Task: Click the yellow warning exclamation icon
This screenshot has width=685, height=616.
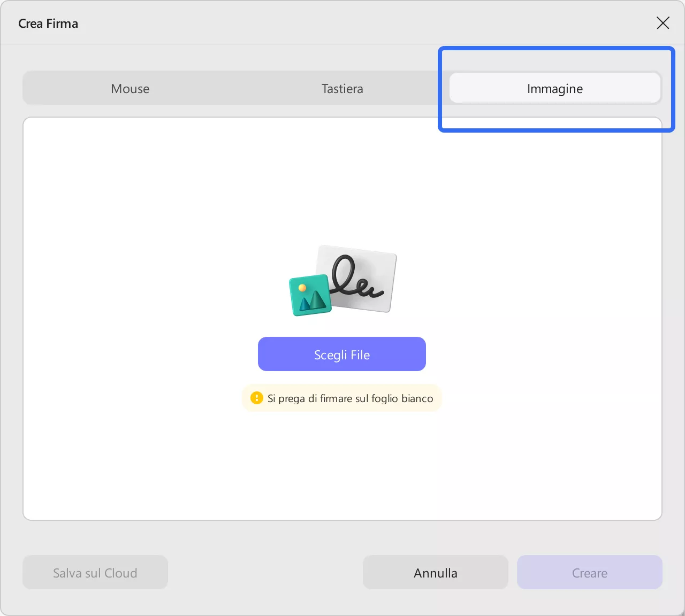Action: [256, 398]
